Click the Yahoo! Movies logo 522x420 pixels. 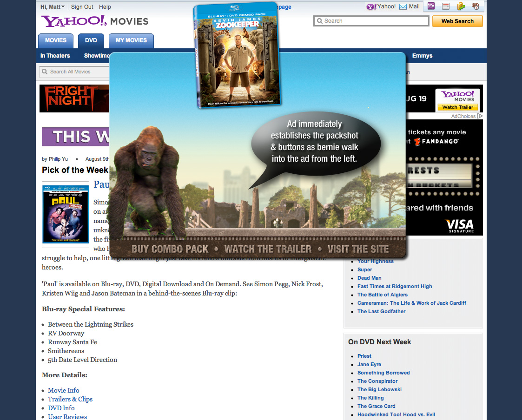tap(95, 21)
